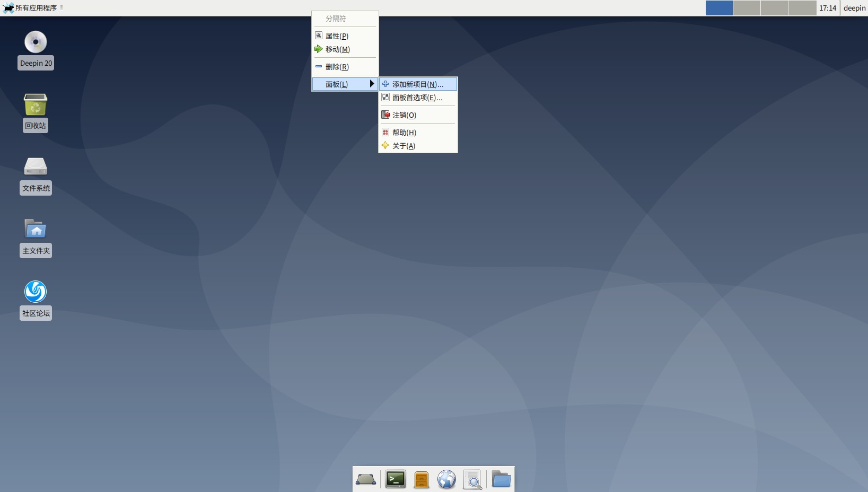This screenshot has width=868, height=492.
Task: Choose 注销(O) to log out
Action: click(418, 115)
